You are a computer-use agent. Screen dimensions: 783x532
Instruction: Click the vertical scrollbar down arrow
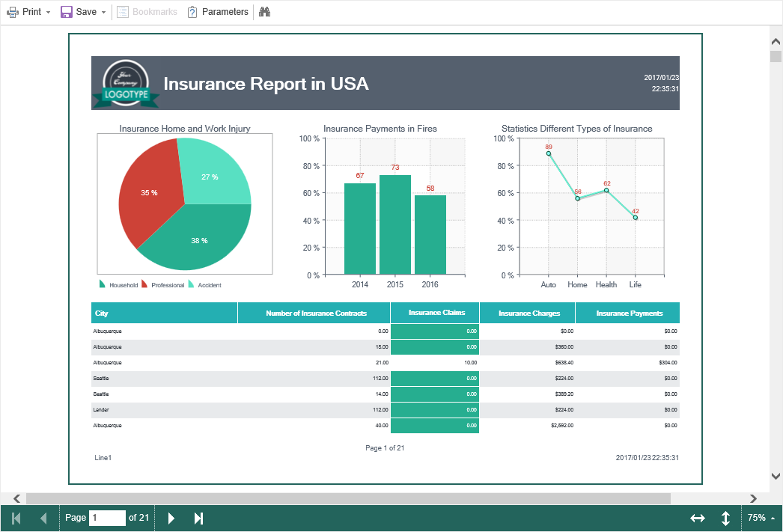point(776,476)
